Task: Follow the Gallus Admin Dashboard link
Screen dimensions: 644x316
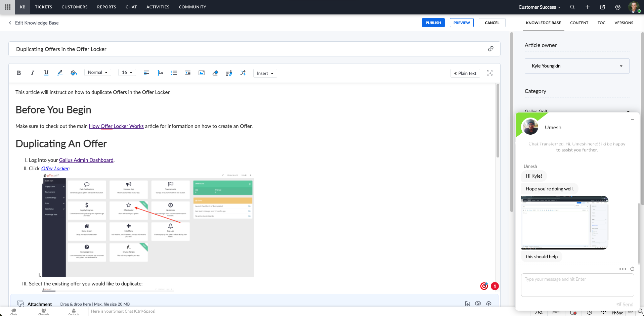Action: pos(86,160)
